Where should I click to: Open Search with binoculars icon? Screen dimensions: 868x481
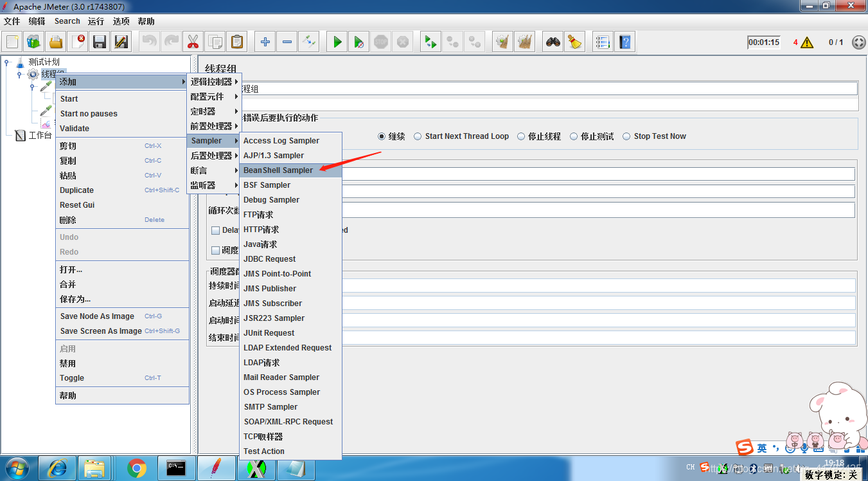[553, 42]
